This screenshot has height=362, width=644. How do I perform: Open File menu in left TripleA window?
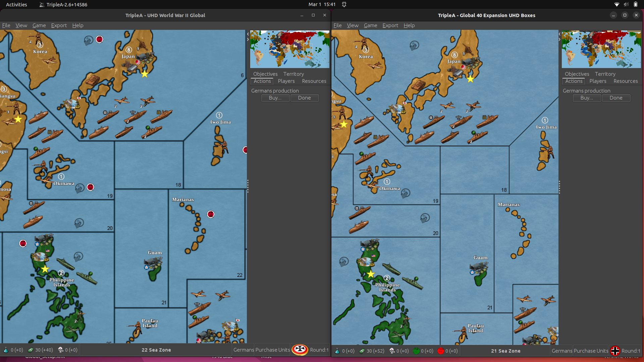pos(6,25)
